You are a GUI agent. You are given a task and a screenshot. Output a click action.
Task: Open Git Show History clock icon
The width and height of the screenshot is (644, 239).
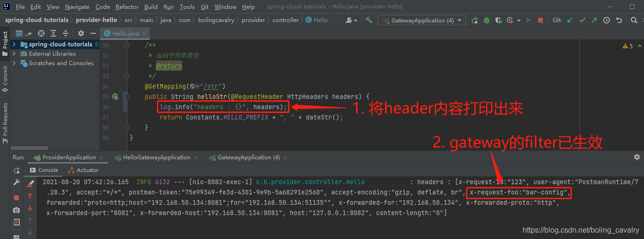[607, 20]
